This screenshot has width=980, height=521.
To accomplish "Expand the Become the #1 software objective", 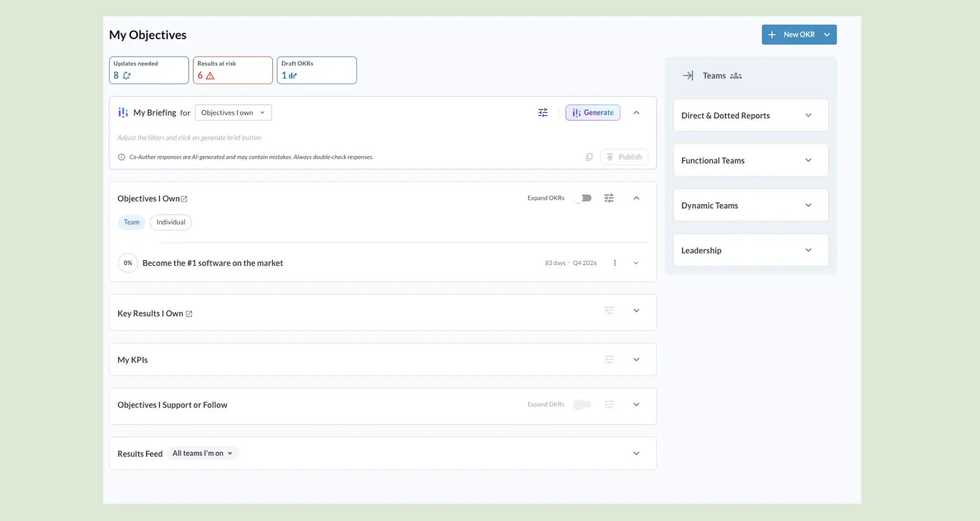I will (636, 263).
